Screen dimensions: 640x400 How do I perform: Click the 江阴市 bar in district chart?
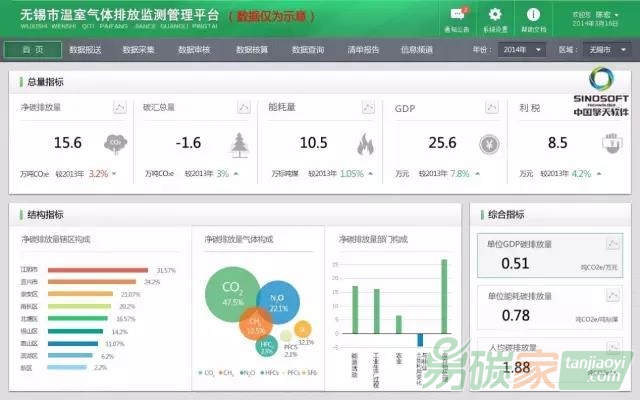coord(97,270)
